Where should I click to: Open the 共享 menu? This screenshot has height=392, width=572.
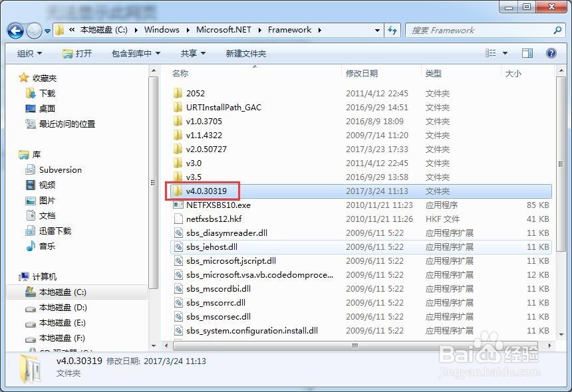(x=193, y=54)
